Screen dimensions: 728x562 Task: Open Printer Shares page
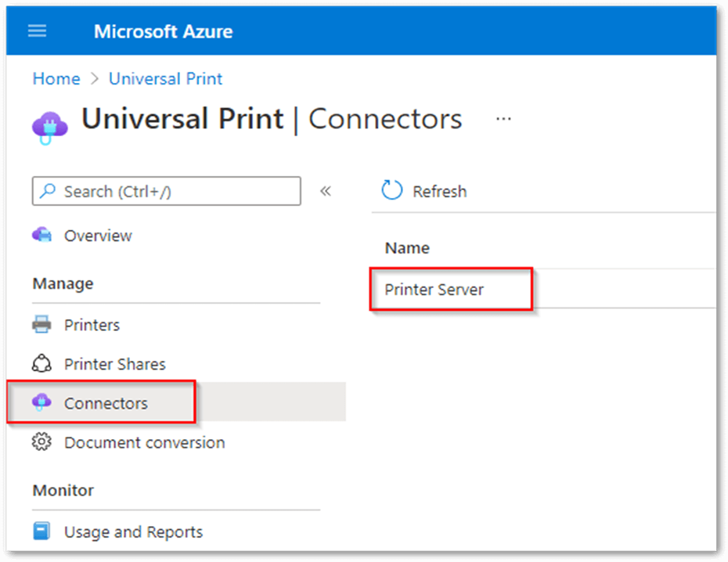(114, 364)
